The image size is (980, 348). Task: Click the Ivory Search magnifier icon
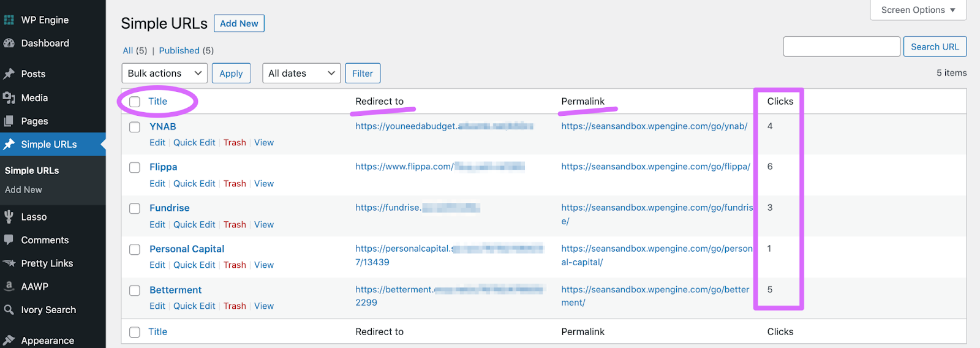pos(9,309)
